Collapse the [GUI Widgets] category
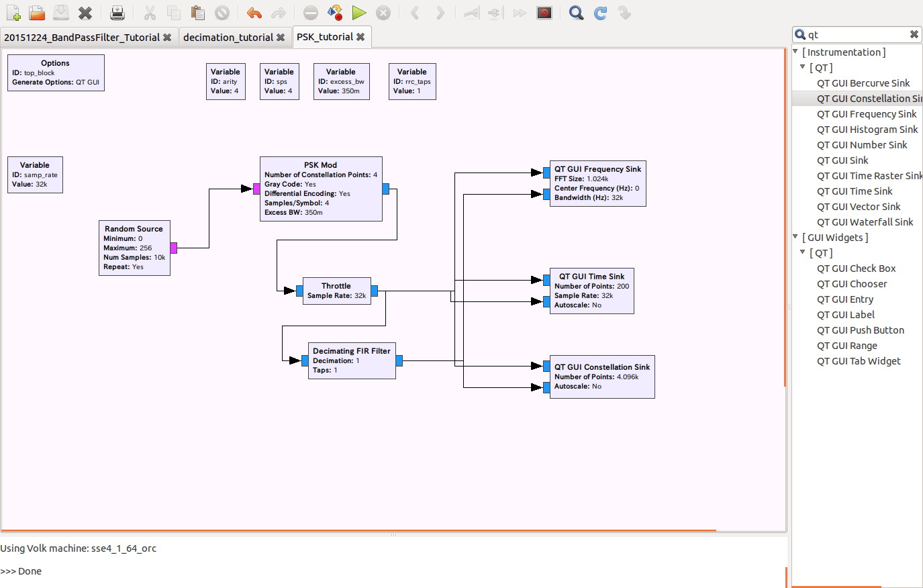Image resolution: width=923 pixels, height=588 pixels. pyautogui.click(x=794, y=237)
